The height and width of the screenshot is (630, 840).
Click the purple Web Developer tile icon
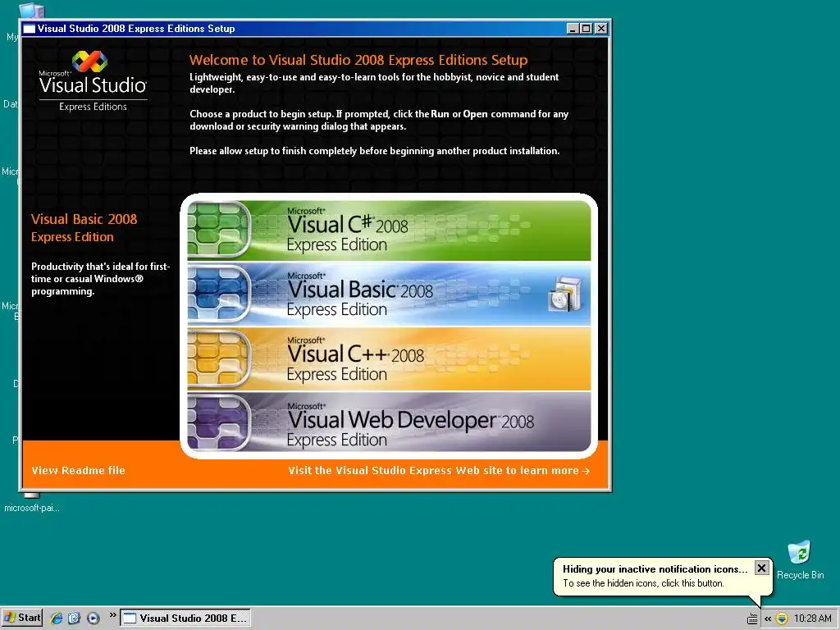coord(219,422)
